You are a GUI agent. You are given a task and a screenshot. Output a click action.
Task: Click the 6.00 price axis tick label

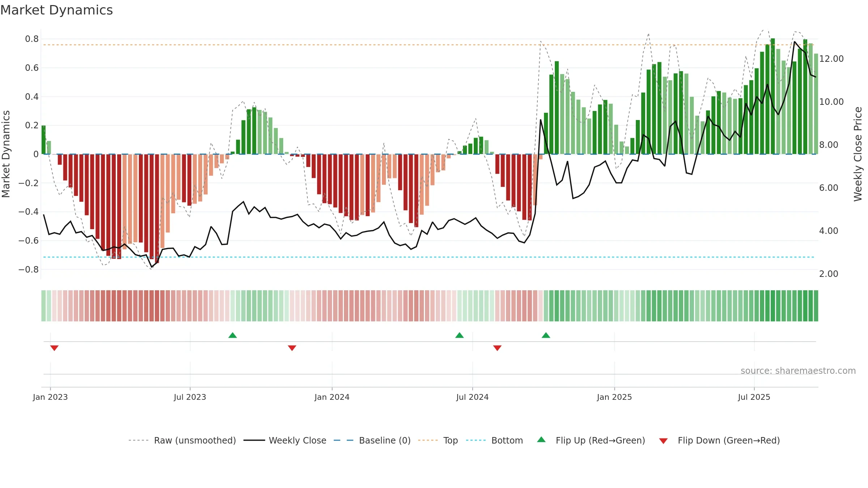[x=829, y=188]
